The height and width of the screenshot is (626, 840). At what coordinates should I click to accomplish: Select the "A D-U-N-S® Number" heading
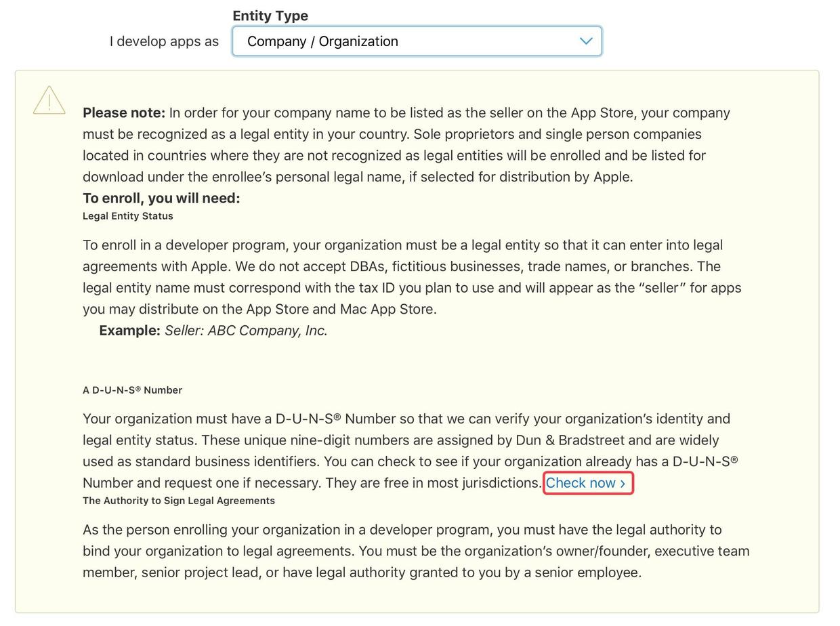click(132, 390)
